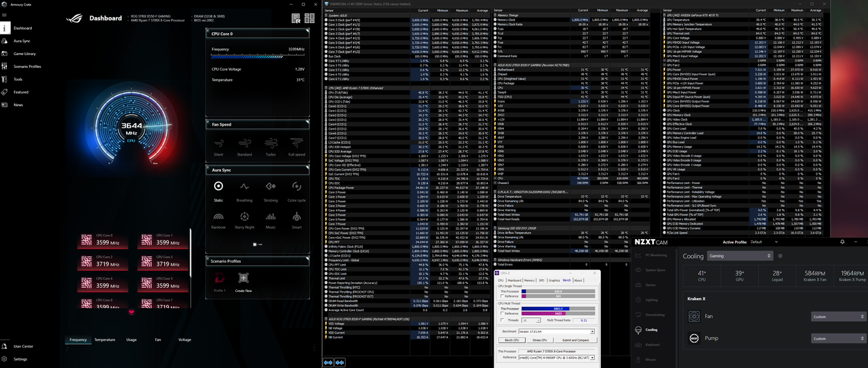This screenshot has width=868, height=368.
Task: Open the Graphics tab in CPU-Z
Action: pyautogui.click(x=554, y=280)
